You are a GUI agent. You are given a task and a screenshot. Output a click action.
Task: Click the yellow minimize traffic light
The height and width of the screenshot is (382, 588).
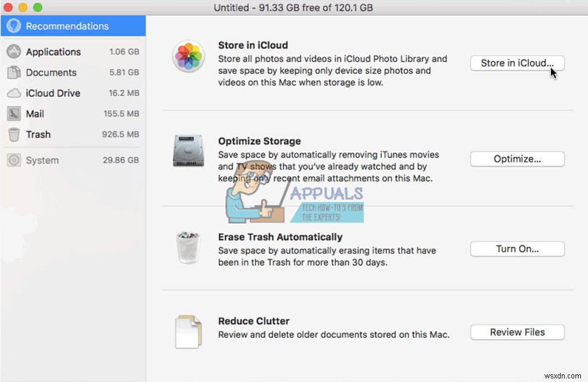click(23, 8)
